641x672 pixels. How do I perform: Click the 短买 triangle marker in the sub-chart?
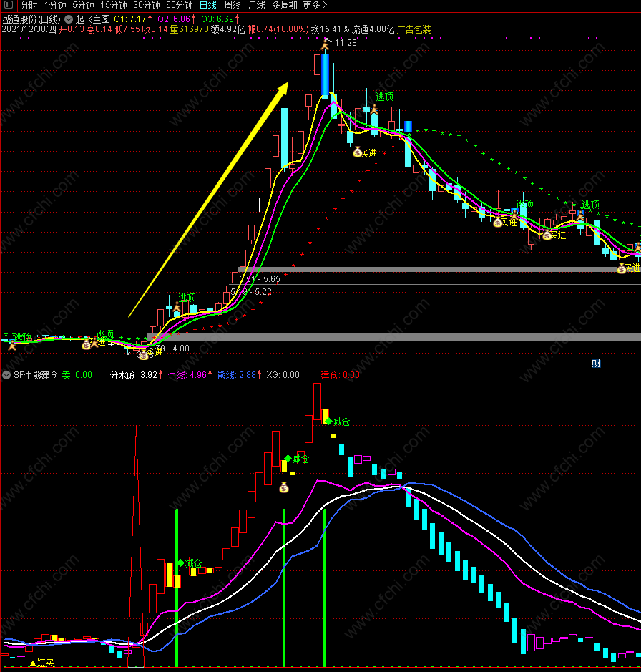(33, 663)
